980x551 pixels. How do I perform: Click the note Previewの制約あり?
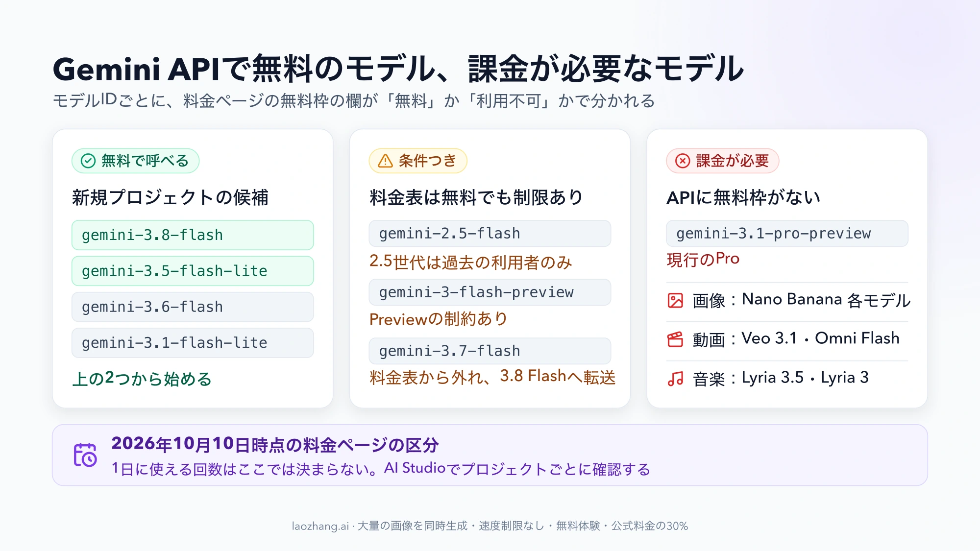pos(439,319)
